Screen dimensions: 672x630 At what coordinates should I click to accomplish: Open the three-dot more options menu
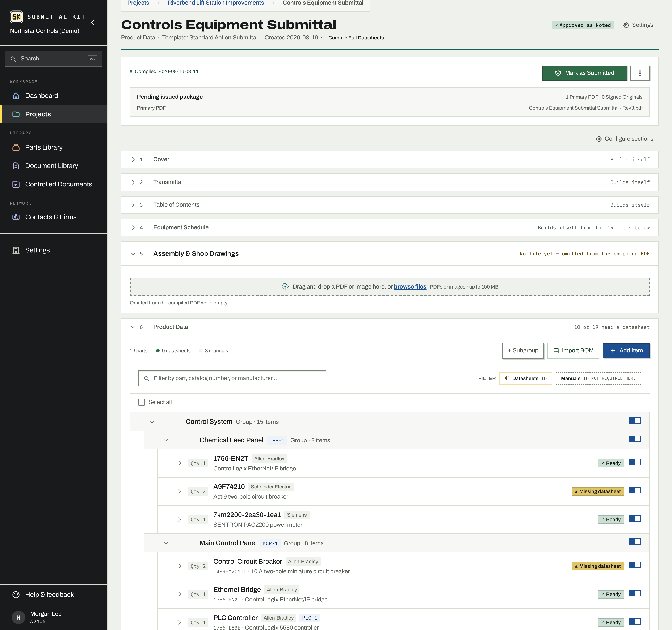coord(640,73)
